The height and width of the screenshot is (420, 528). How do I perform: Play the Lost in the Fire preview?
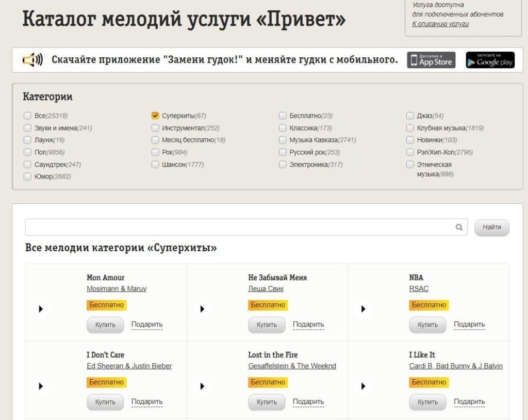[x=202, y=386]
